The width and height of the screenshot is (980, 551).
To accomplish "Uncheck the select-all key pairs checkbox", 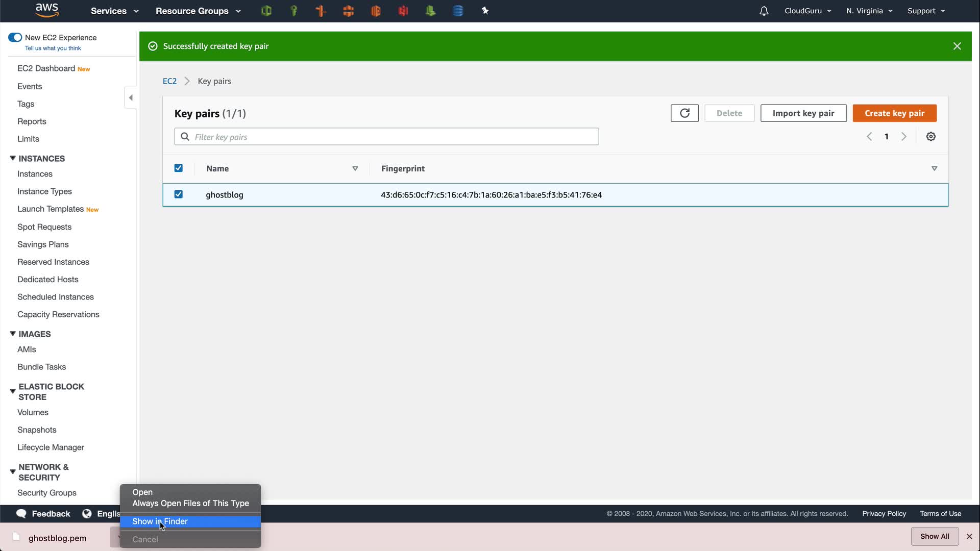I will [x=179, y=168].
